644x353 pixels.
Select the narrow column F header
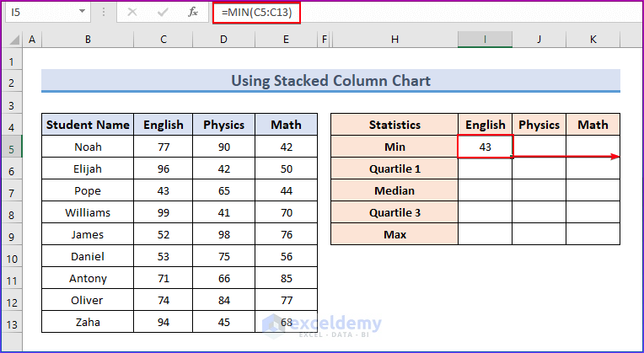324,40
